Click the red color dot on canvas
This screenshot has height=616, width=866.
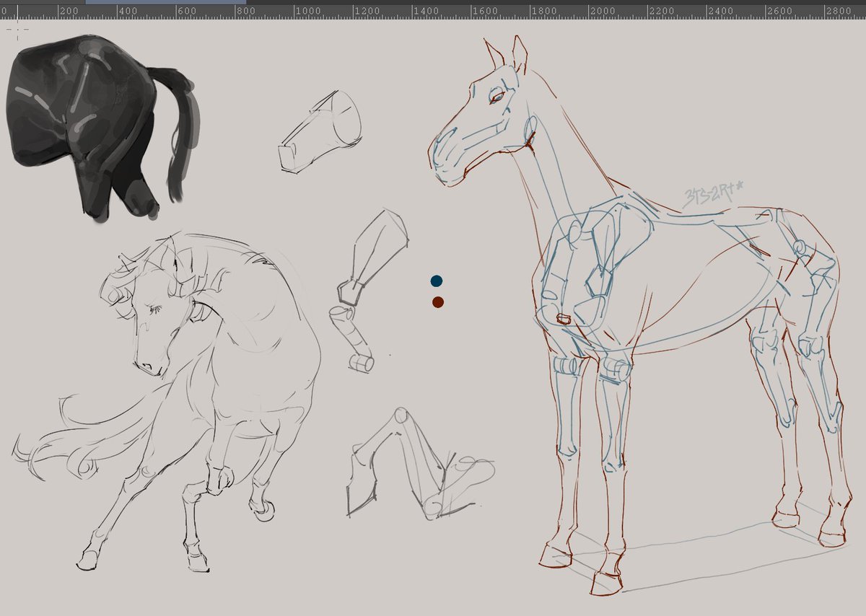437,303
